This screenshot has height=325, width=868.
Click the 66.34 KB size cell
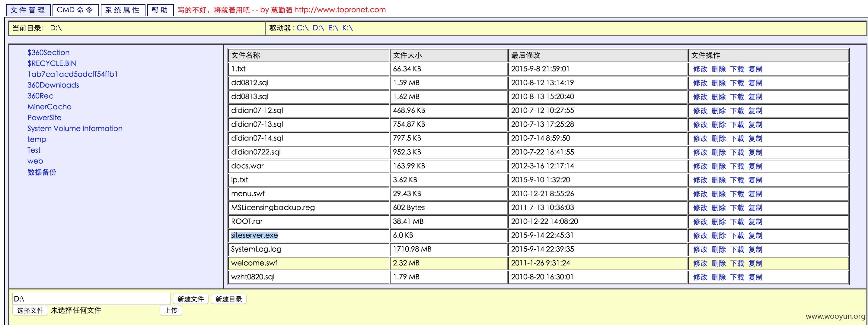449,69
